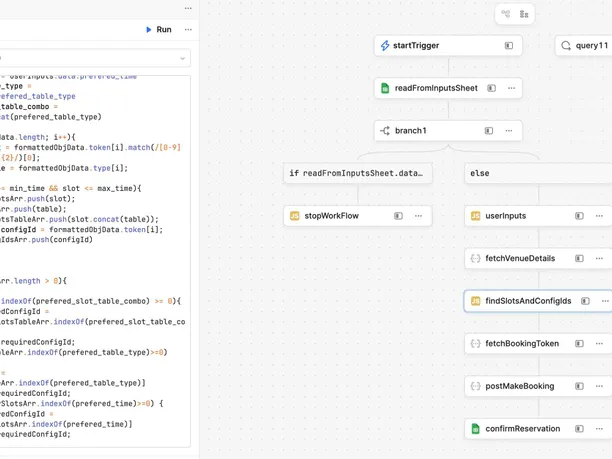Toggle the panel icon on userInputs
Image resolution: width=612 pixels, height=459 pixels.
(x=579, y=216)
